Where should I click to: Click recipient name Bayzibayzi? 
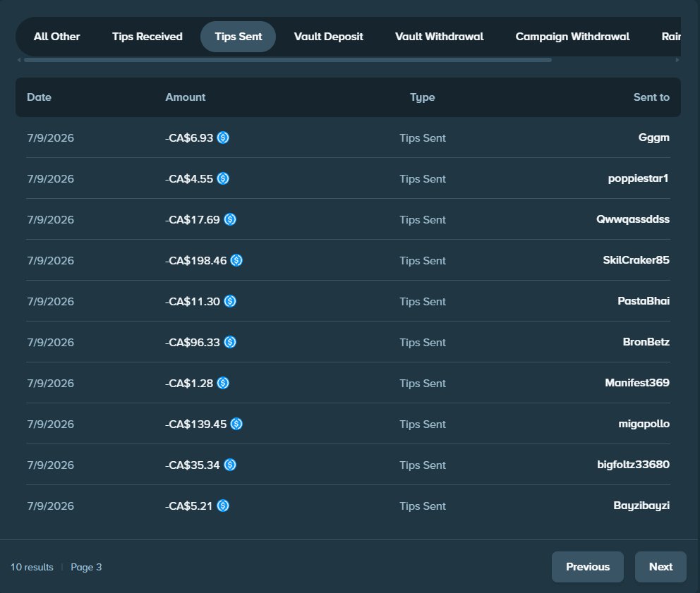tap(641, 506)
